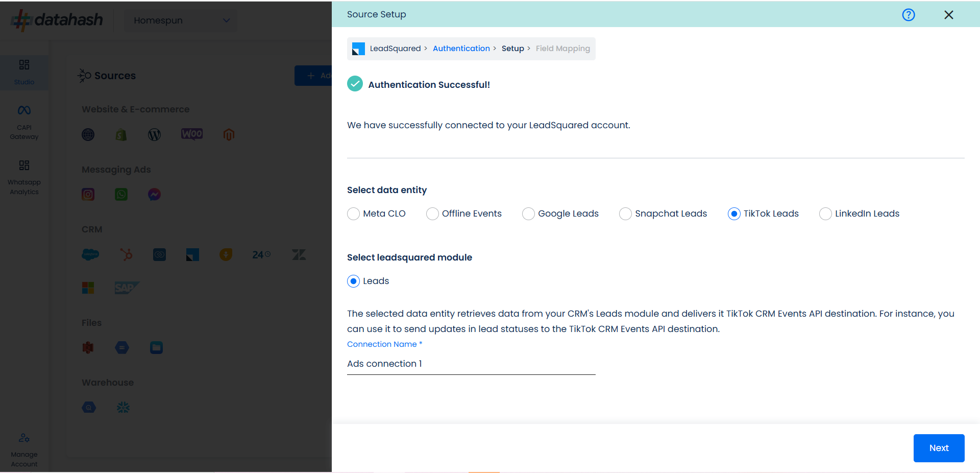
Task: Open Whatsapp Analytics in the sidebar
Action: [x=24, y=178]
